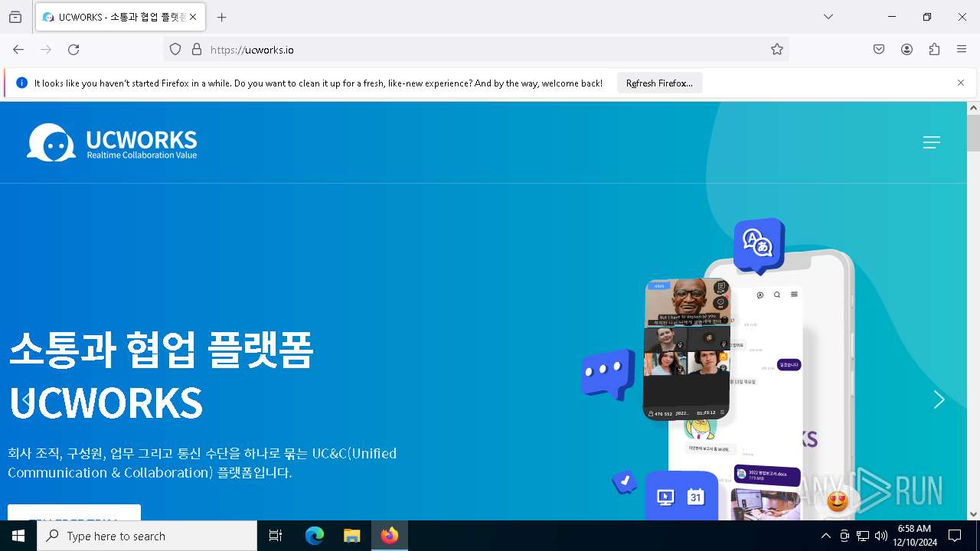Image resolution: width=980 pixels, height=551 pixels.
Task: Click the 소통과 협업 플랫폼 heading text
Action: point(161,351)
